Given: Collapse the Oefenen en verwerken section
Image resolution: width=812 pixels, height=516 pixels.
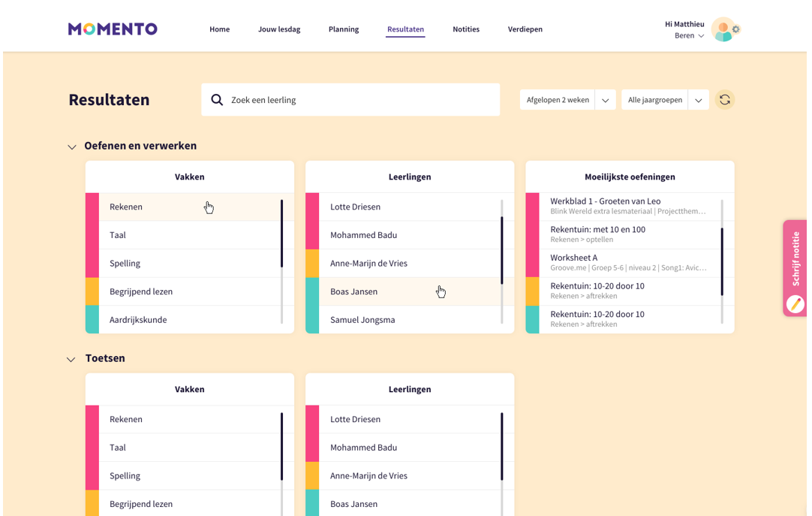Looking at the screenshot, I should point(72,147).
